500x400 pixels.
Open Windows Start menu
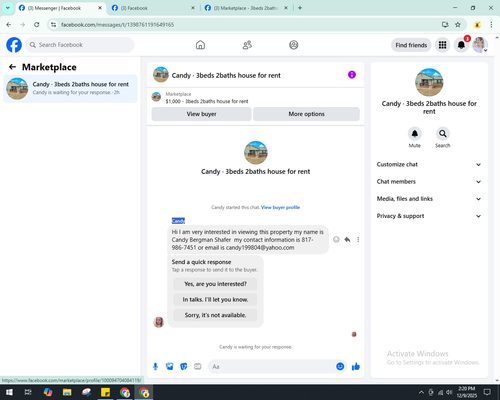pyautogui.click(x=9, y=392)
